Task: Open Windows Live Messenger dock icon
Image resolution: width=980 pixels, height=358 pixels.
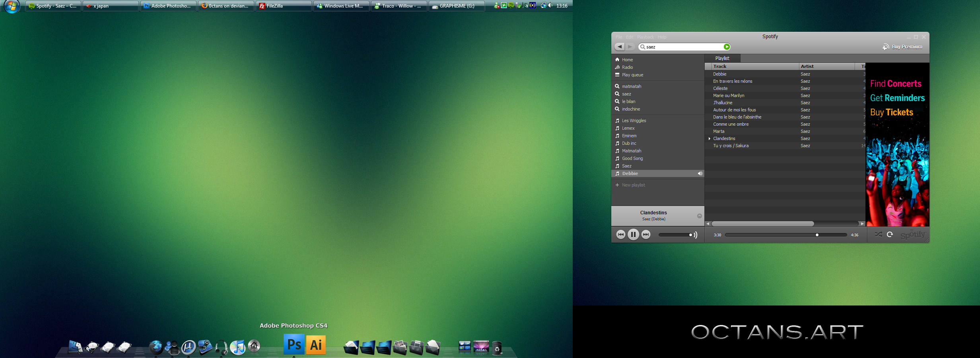Action: tap(172, 347)
